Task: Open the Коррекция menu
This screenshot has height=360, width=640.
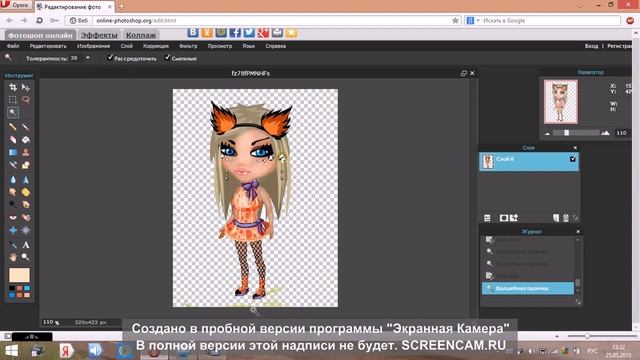Action: click(x=156, y=46)
